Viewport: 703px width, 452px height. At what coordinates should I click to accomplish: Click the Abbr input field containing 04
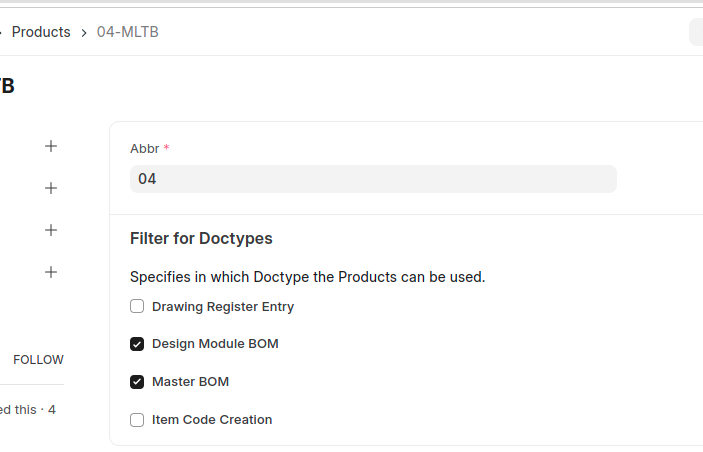click(372, 179)
